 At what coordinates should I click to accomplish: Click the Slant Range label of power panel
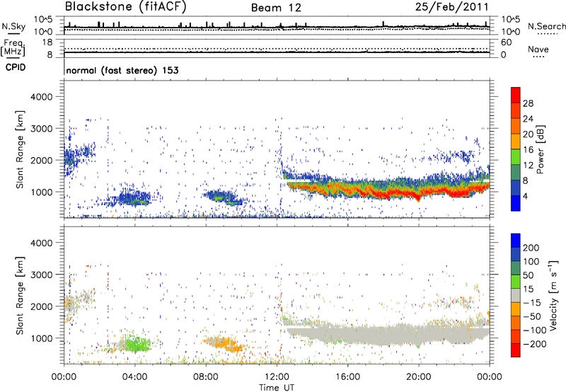pyautogui.click(x=20, y=149)
